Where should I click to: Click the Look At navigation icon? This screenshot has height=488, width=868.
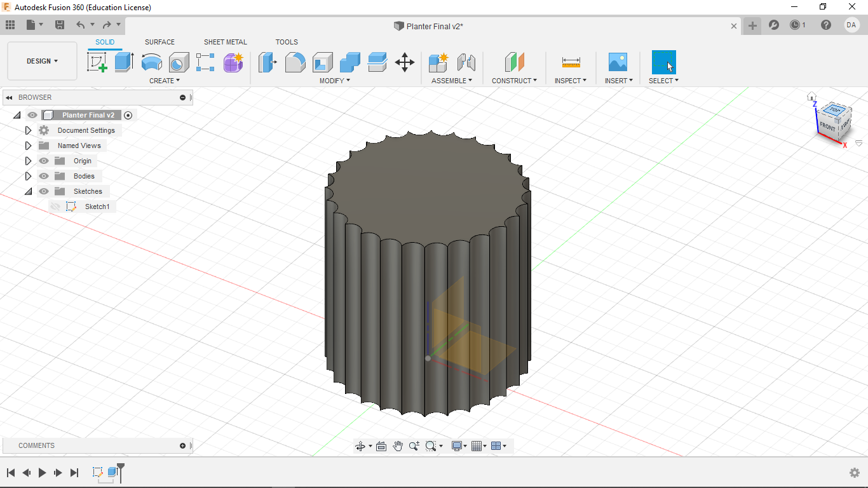point(381,446)
